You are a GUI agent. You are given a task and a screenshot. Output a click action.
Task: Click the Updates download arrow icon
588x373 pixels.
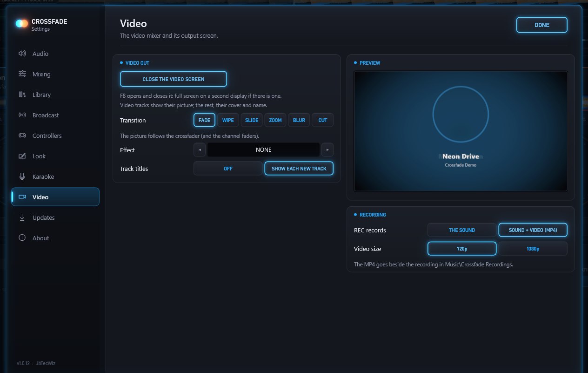pos(22,217)
